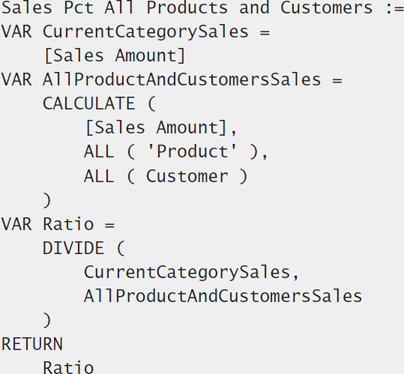Click AllProductAndCustomersSales variable declaration
Image resolution: width=404 pixels, height=374 pixels.
coord(182,80)
